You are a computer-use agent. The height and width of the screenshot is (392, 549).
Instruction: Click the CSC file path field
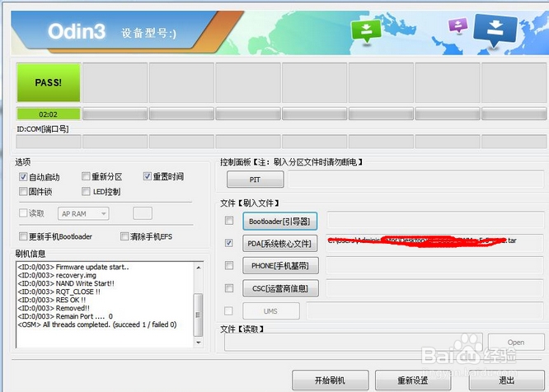pos(435,287)
